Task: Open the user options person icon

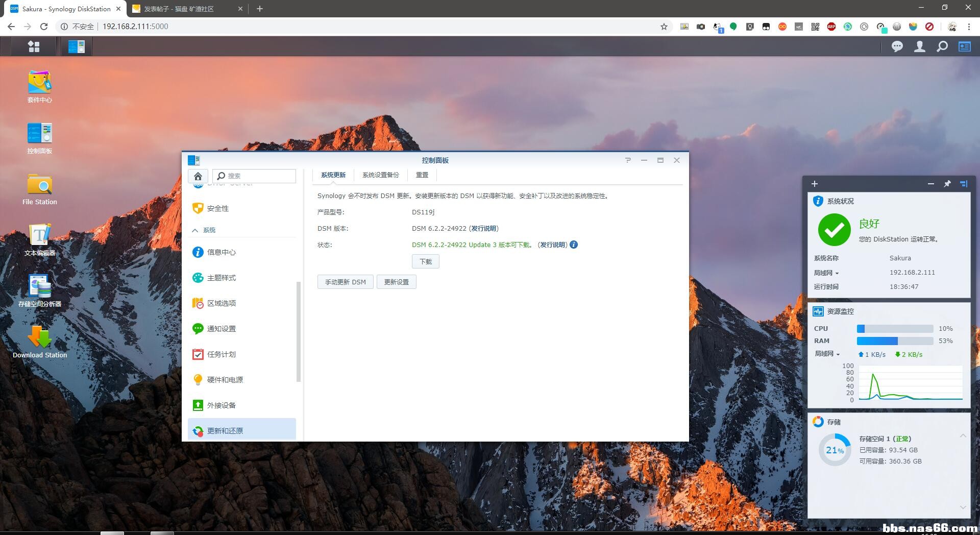Action: pos(920,46)
